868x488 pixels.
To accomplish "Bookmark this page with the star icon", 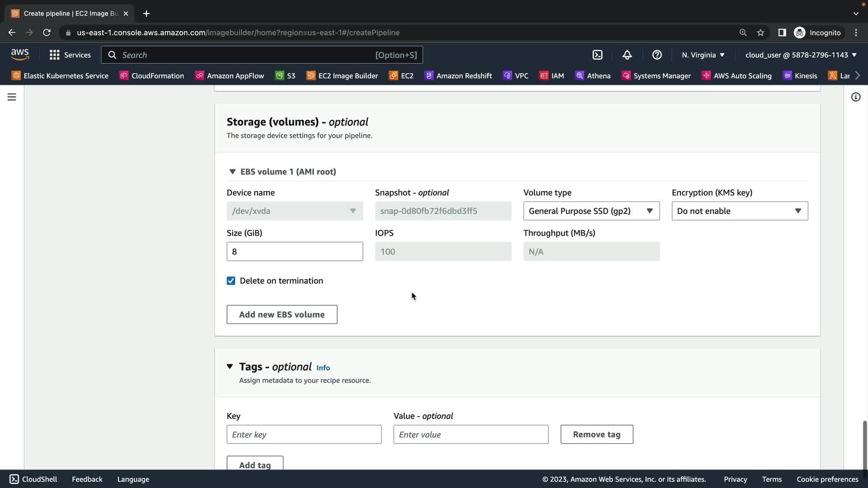I will pyautogui.click(x=760, y=33).
